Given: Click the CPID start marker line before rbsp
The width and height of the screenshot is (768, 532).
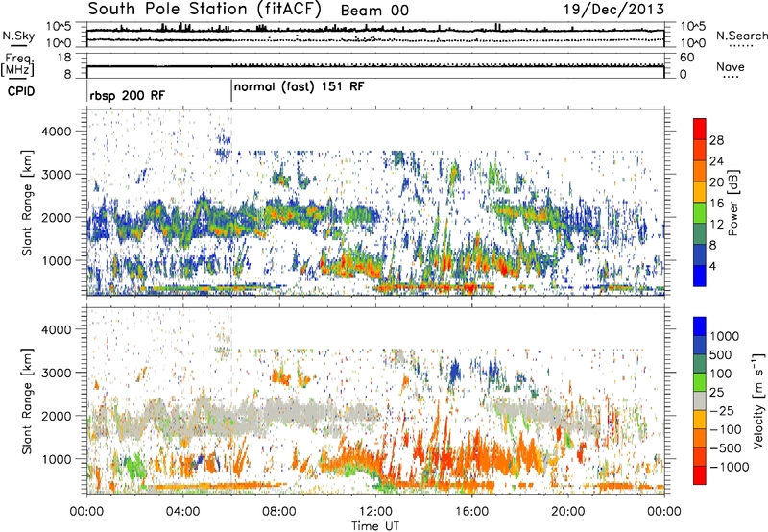Looking at the screenshot, I should [87, 91].
